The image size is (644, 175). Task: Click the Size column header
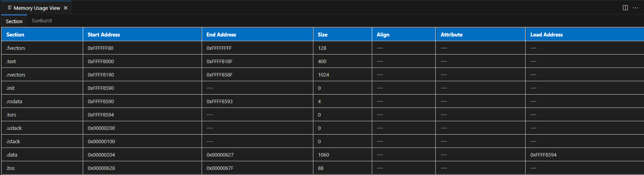[x=322, y=35]
